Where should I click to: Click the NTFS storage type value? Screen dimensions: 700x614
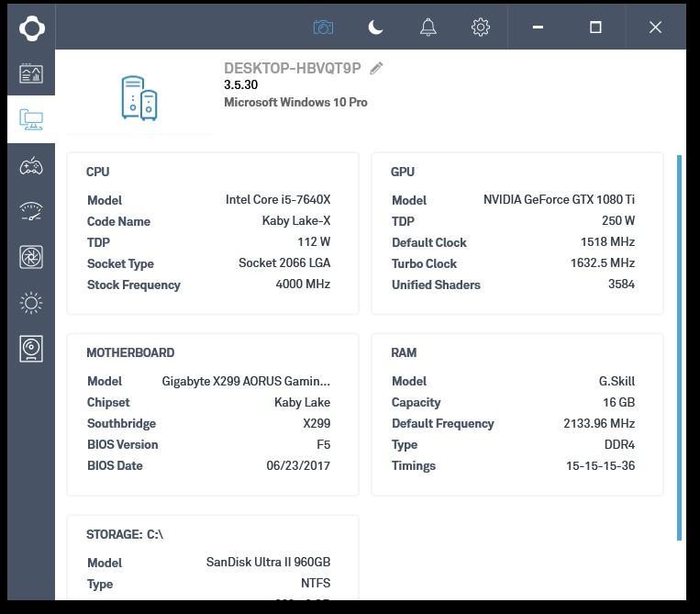[316, 583]
